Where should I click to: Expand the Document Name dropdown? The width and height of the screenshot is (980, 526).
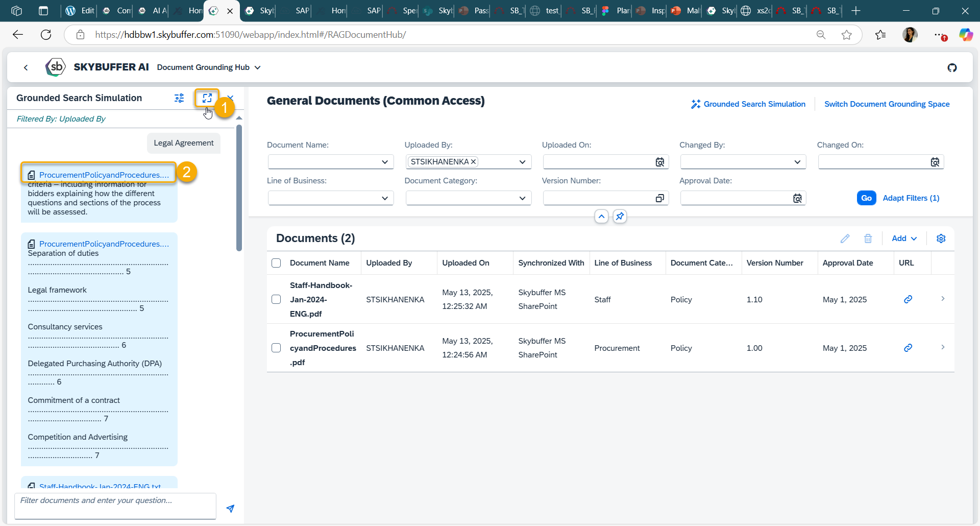[385, 162]
